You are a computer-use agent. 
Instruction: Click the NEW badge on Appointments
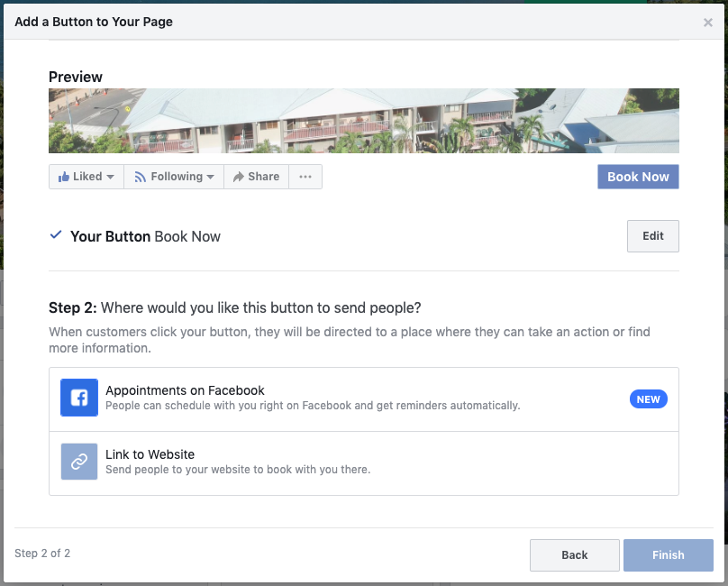click(648, 399)
